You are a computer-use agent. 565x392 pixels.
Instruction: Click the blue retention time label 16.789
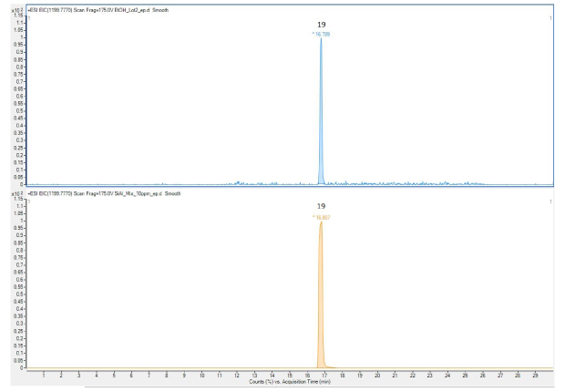(x=322, y=35)
